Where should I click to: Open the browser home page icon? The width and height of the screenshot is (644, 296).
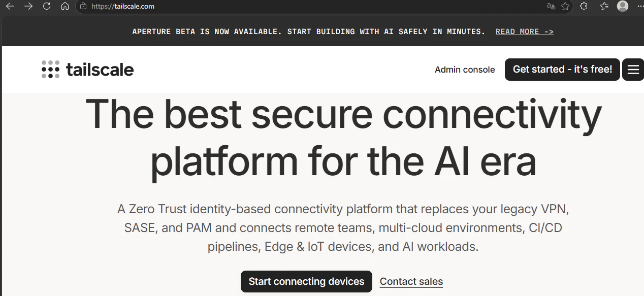(65, 6)
